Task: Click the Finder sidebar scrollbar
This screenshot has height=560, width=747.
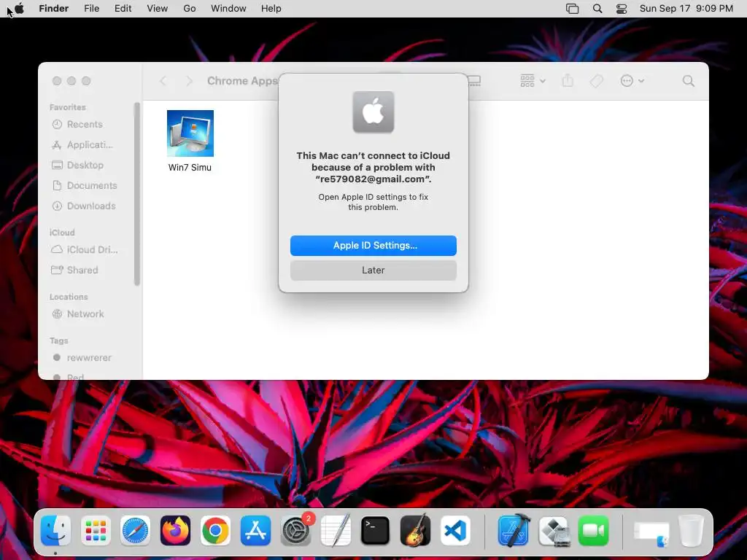Action: 137,194
